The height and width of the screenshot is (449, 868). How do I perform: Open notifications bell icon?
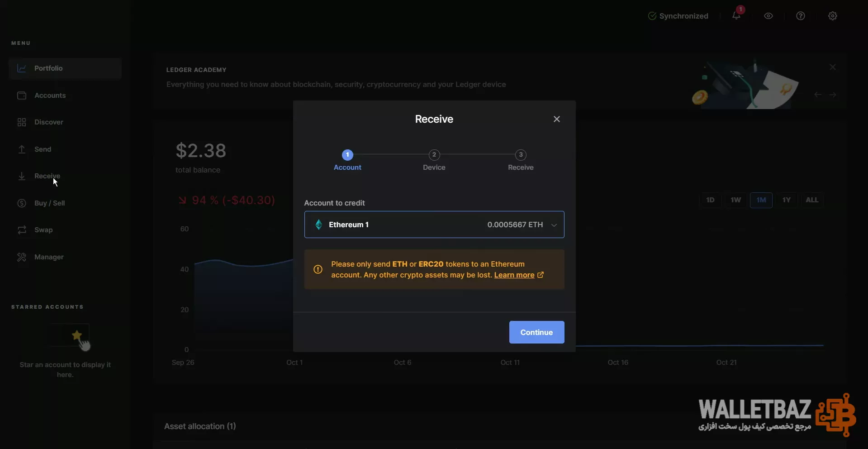point(736,16)
